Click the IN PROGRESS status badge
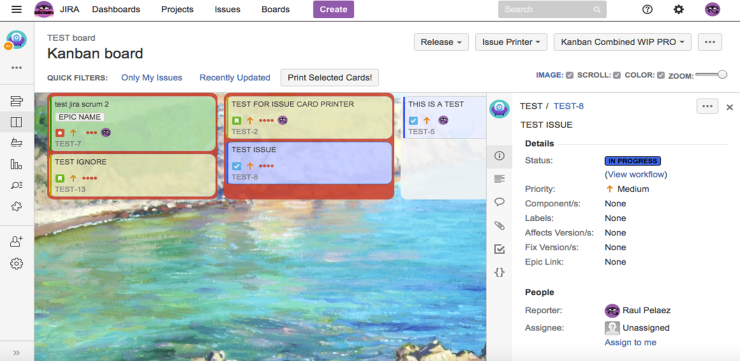 tap(633, 161)
